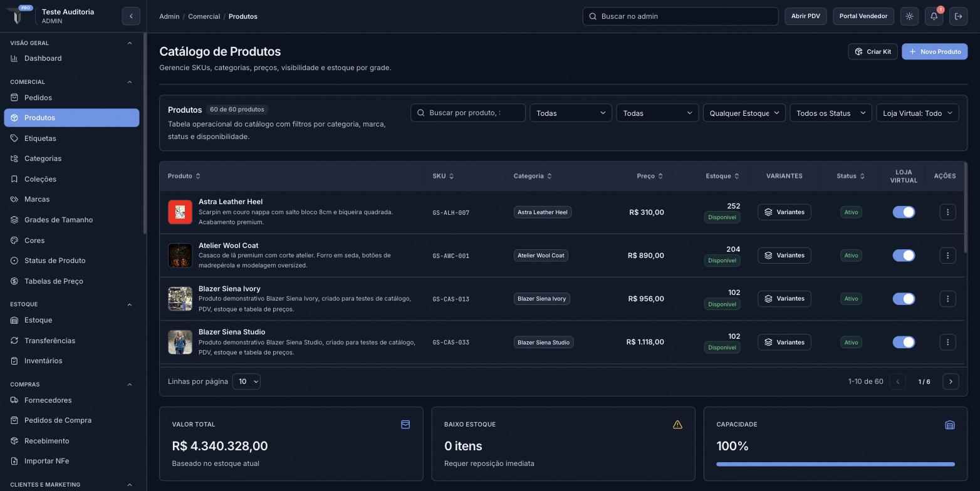Screen dimensions: 980x491
Task: Open Variantes for Atelier Wool Coat
Action: tap(785, 256)
